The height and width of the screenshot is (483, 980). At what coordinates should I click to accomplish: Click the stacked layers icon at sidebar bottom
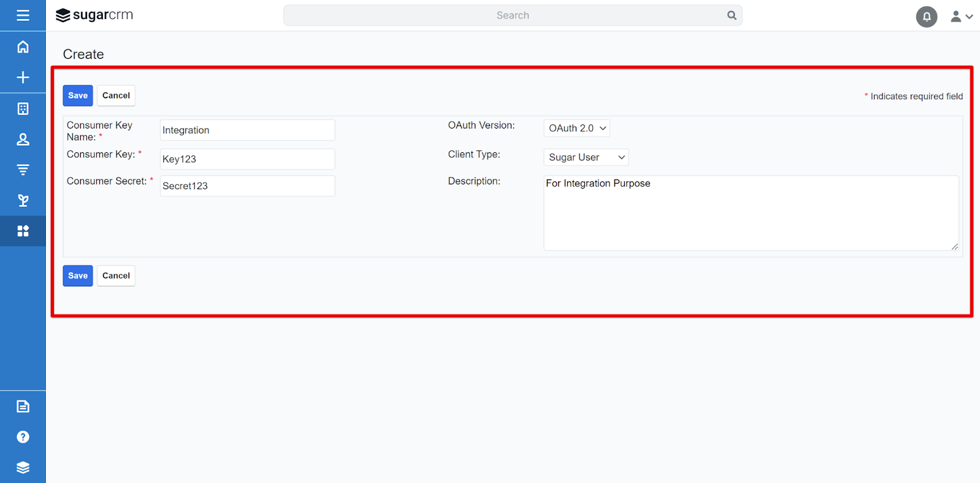pos(23,467)
